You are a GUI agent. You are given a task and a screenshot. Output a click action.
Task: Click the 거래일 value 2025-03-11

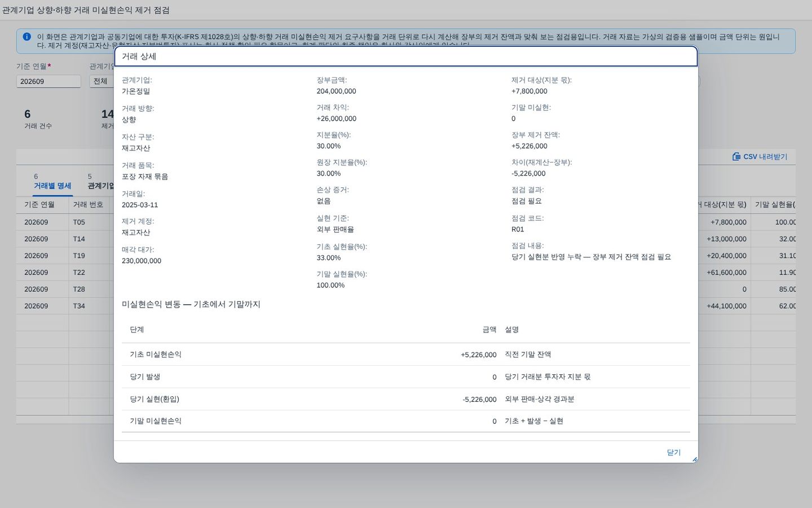coord(140,205)
